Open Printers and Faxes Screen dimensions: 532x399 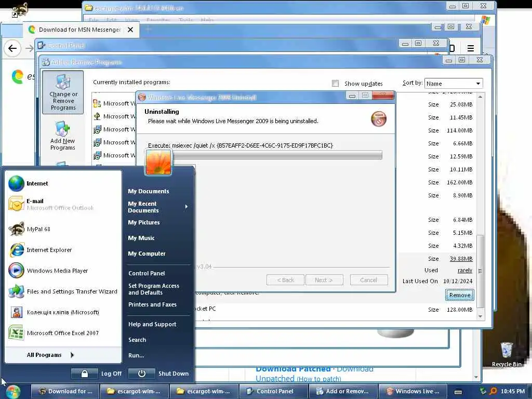click(152, 304)
